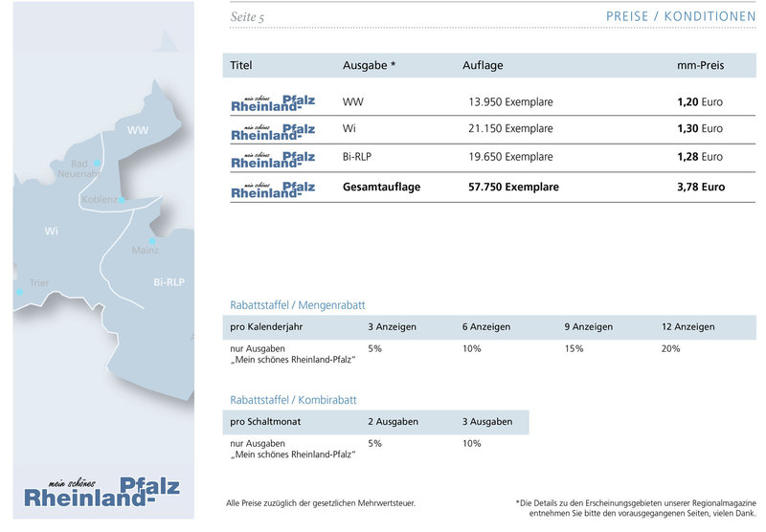Screen dimensions: 766x532
Task: Click the "57.750 Exemplare" total circulation value
Action: [513, 188]
